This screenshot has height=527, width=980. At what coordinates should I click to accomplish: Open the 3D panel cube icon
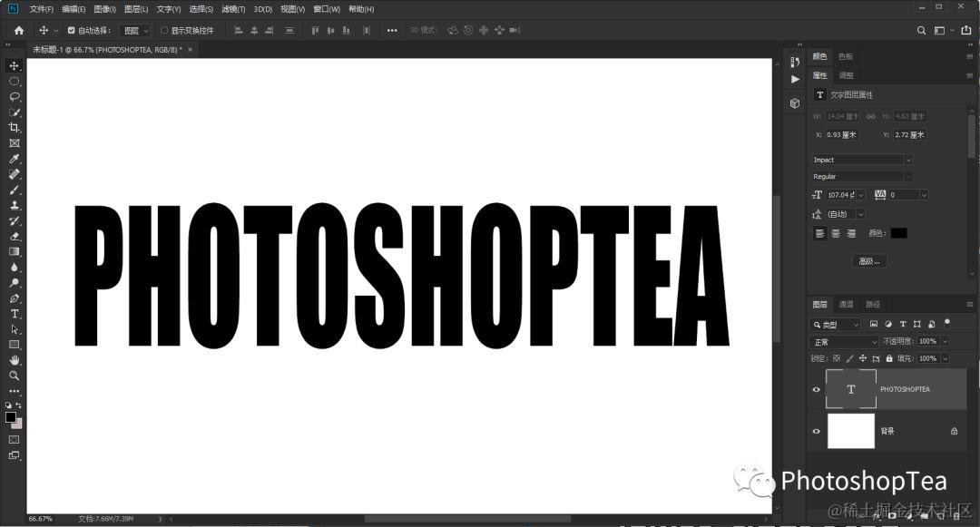click(795, 103)
